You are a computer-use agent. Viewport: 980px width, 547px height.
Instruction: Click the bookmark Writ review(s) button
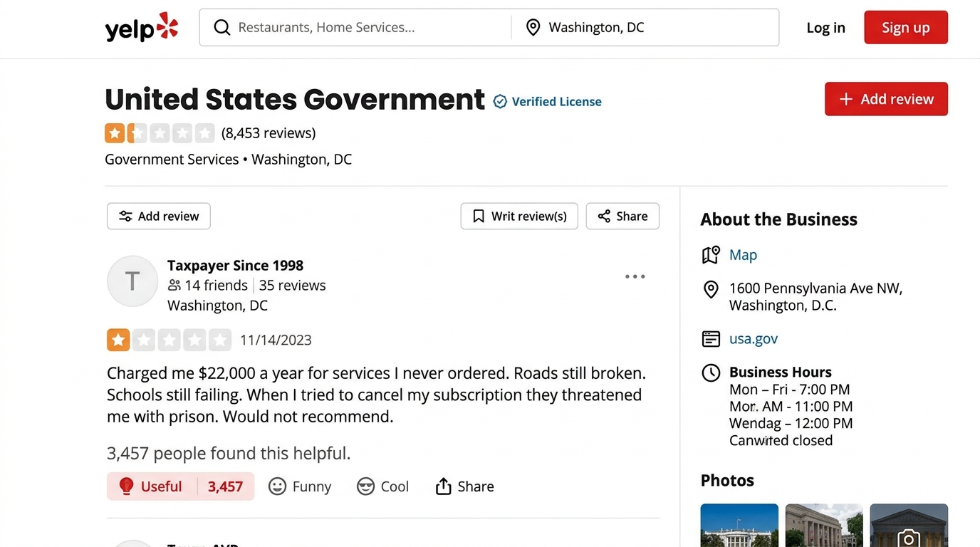tap(519, 217)
